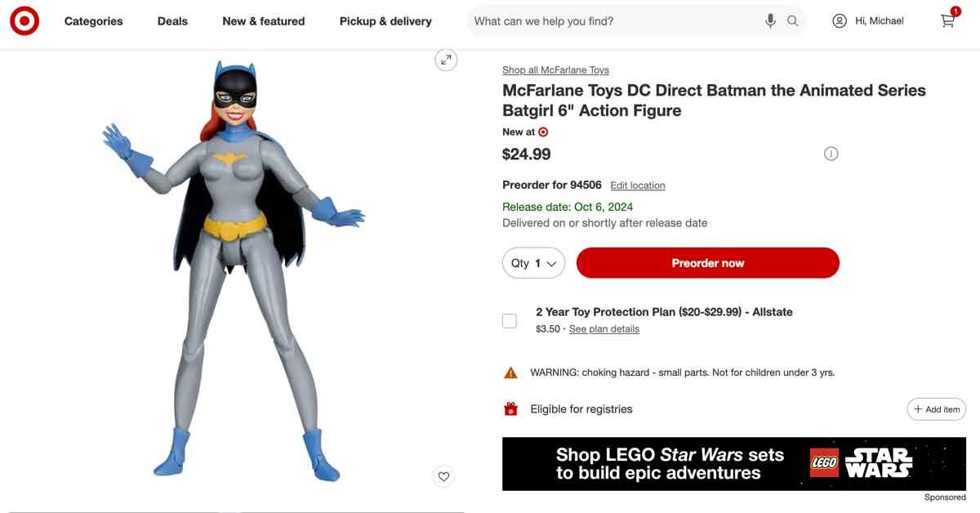Click the magnifying glass search icon
This screenshot has height=513, width=980.
[793, 21]
